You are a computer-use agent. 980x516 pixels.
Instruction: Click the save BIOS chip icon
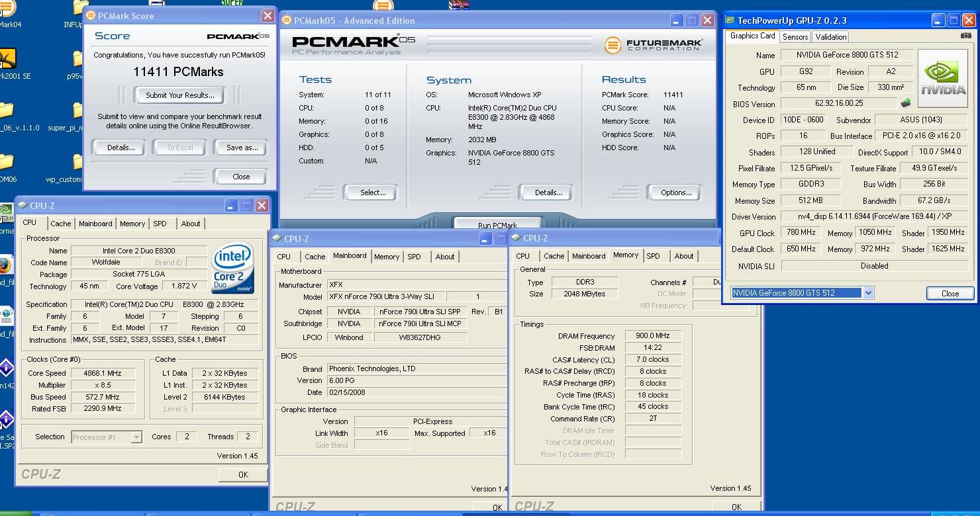906,103
